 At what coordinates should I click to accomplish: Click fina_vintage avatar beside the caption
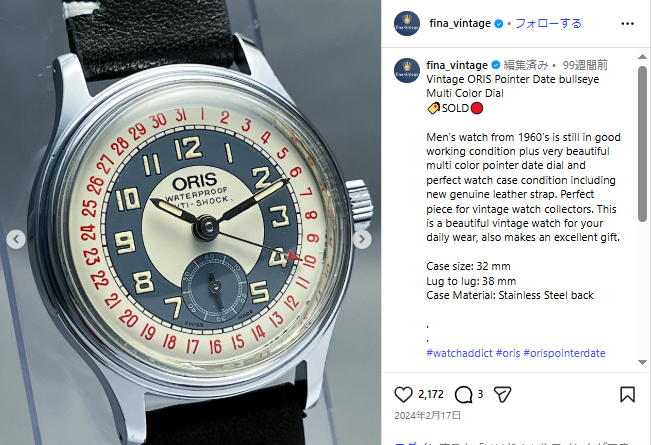[x=407, y=70]
